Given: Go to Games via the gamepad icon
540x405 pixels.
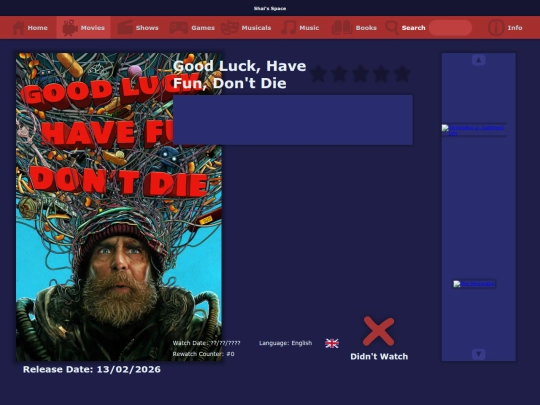Looking at the screenshot, I should tap(178, 28).
